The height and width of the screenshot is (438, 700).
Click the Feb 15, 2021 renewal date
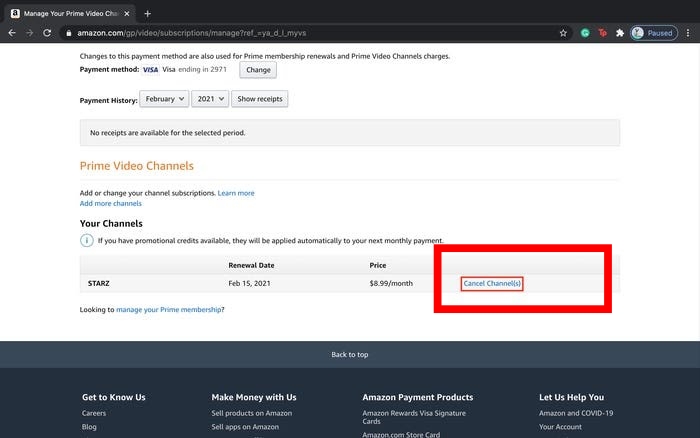tap(249, 284)
